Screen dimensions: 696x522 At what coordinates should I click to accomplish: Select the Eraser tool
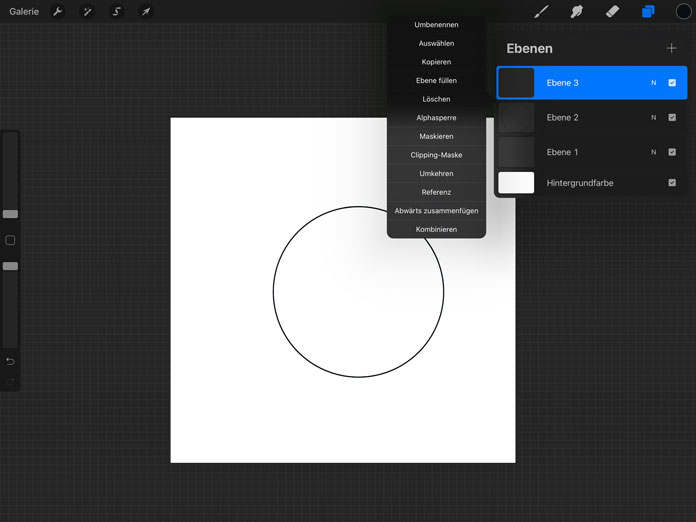click(x=612, y=12)
